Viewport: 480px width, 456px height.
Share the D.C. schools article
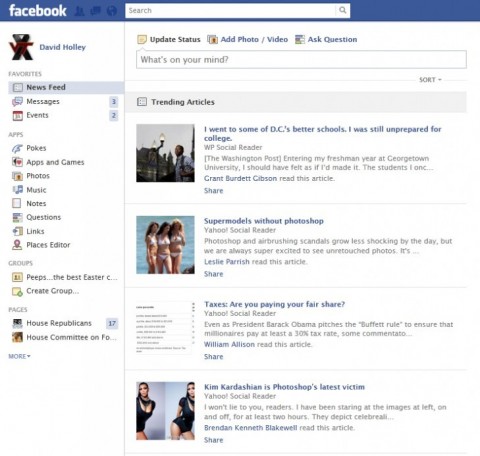(214, 191)
